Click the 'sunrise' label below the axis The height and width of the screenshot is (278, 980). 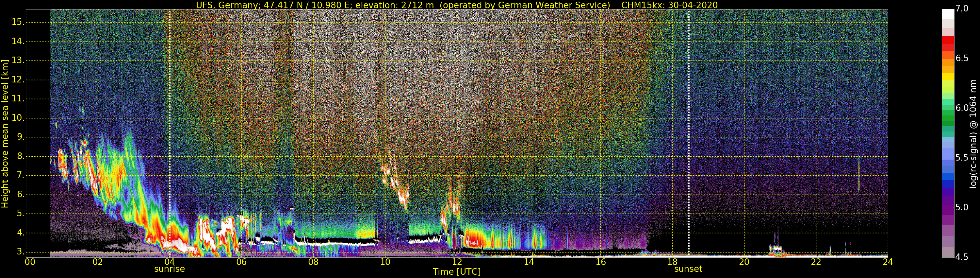coord(169,269)
